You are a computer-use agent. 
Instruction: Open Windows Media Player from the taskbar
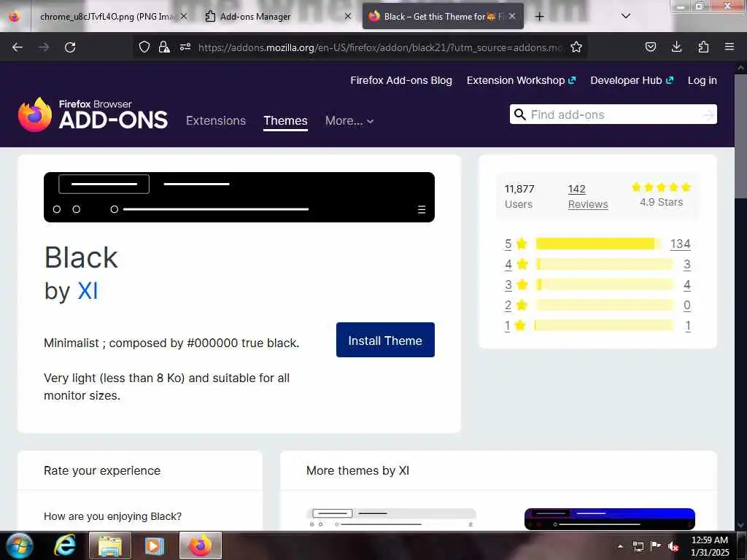point(155,545)
